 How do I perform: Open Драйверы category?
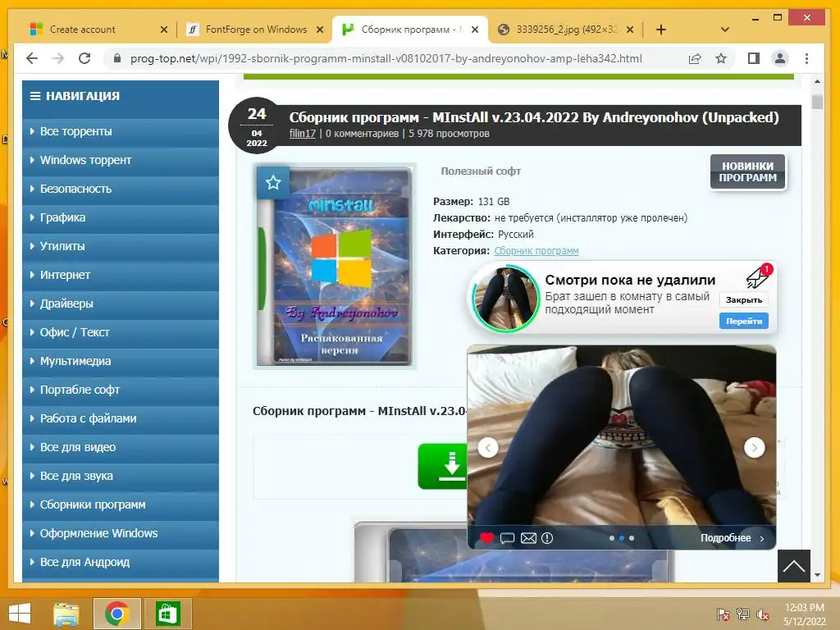(x=121, y=304)
